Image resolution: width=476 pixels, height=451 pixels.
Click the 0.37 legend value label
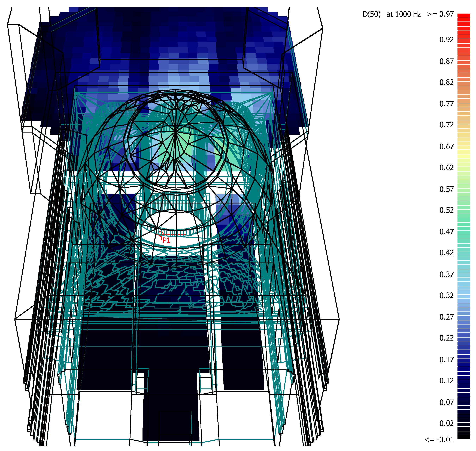pos(446,274)
